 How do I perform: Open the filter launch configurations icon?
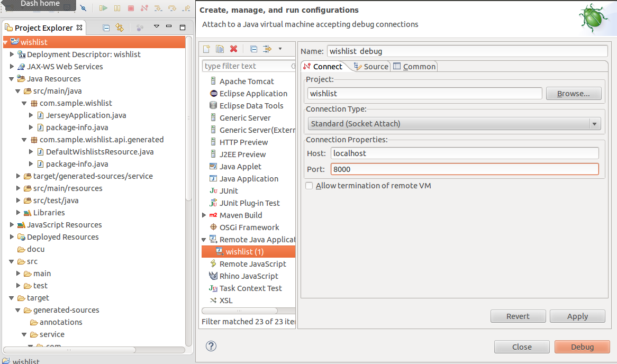(x=267, y=49)
